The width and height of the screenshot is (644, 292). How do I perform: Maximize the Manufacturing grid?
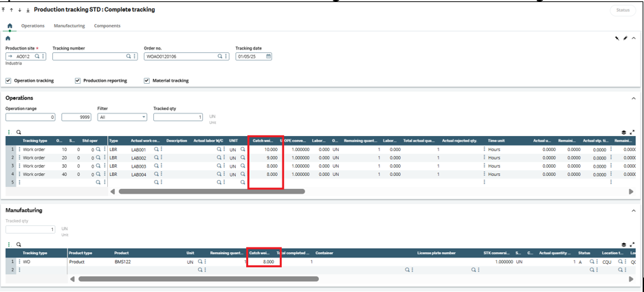tap(632, 245)
